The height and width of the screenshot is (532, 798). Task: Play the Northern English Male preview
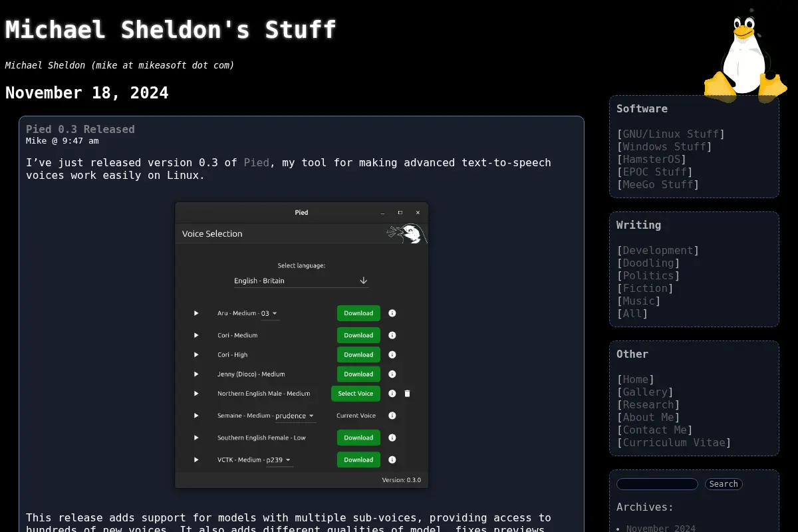click(x=196, y=394)
